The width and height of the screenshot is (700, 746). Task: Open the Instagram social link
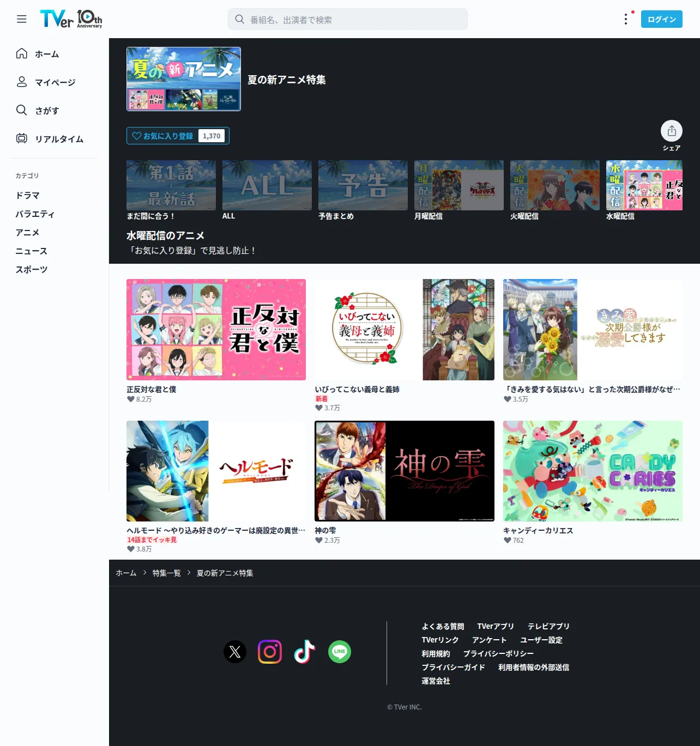[270, 652]
